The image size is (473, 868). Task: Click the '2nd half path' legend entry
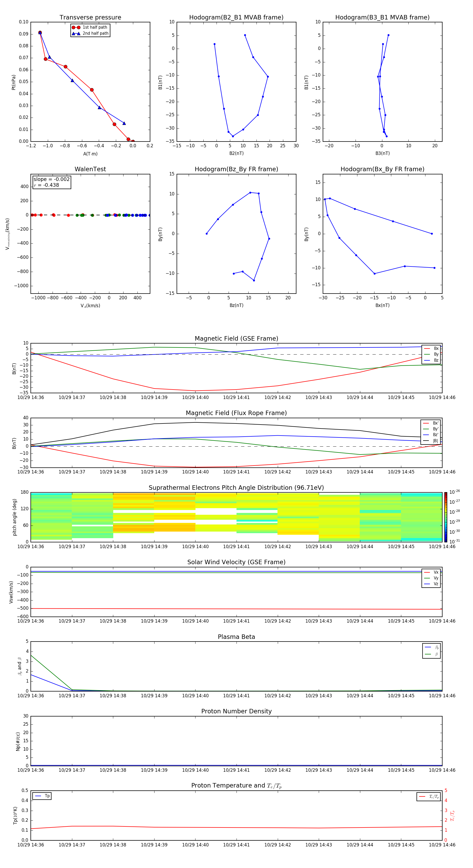[x=90, y=33]
